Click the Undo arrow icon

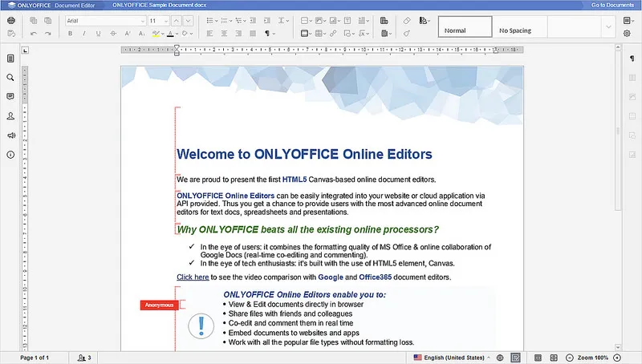pyautogui.click(x=33, y=34)
